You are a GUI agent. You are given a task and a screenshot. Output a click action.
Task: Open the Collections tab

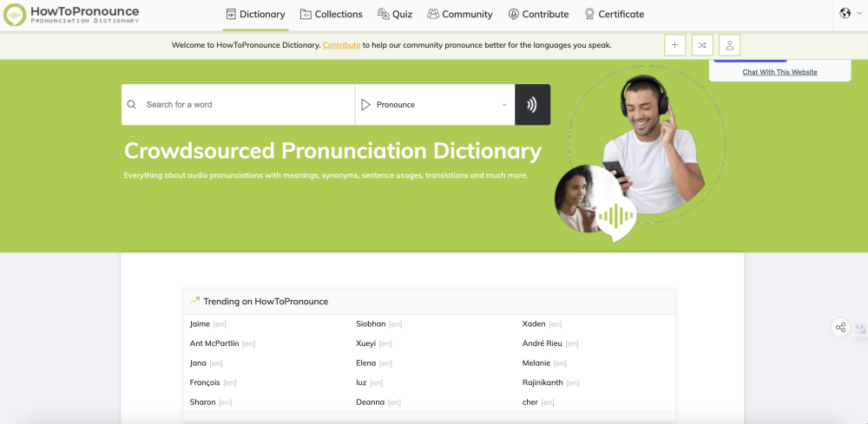[x=332, y=15]
